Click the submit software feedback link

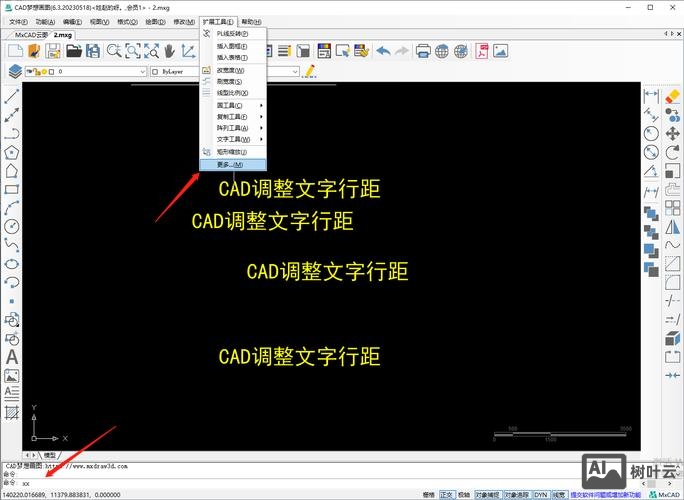point(605,495)
